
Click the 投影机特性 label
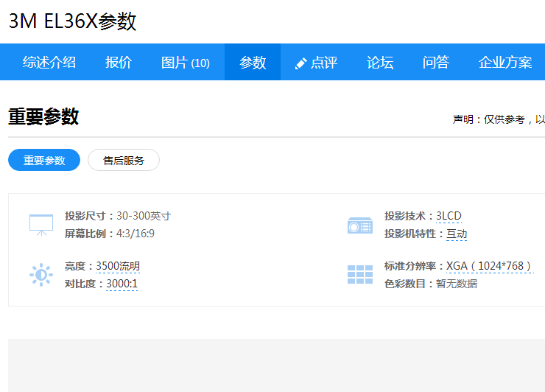click(x=410, y=234)
